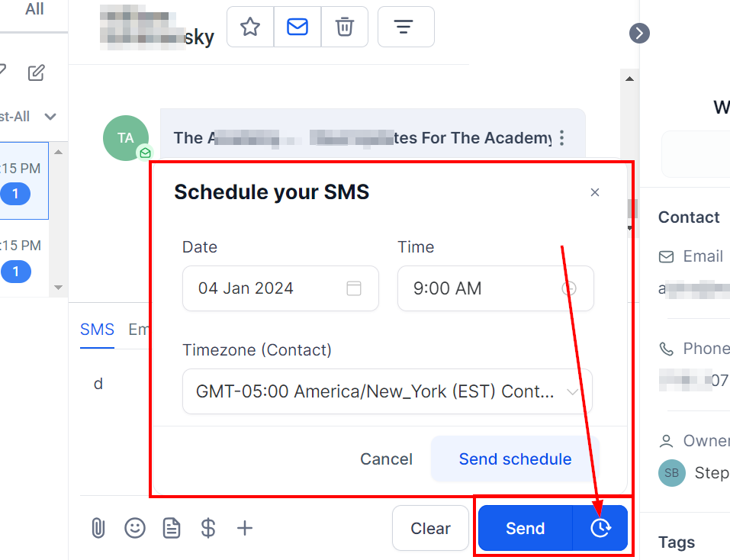Close the Schedule your SMS dialog
This screenshot has width=730, height=560.
tap(595, 192)
